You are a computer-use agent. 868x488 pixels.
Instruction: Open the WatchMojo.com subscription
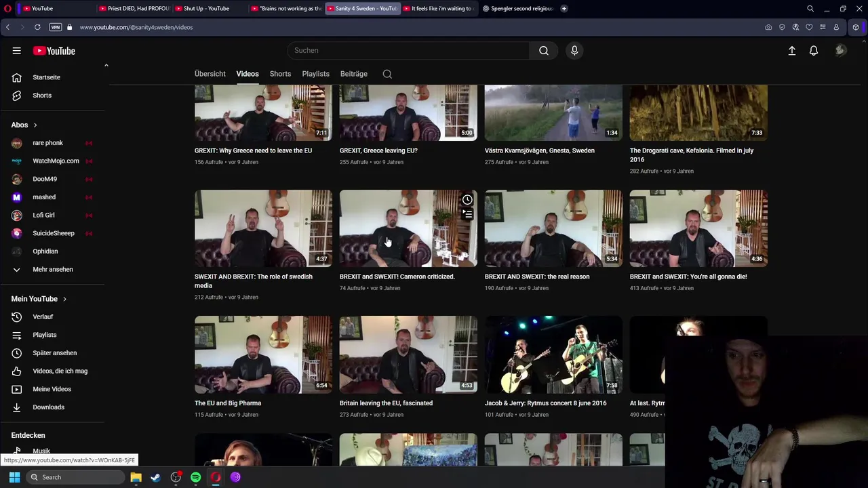coord(56,161)
